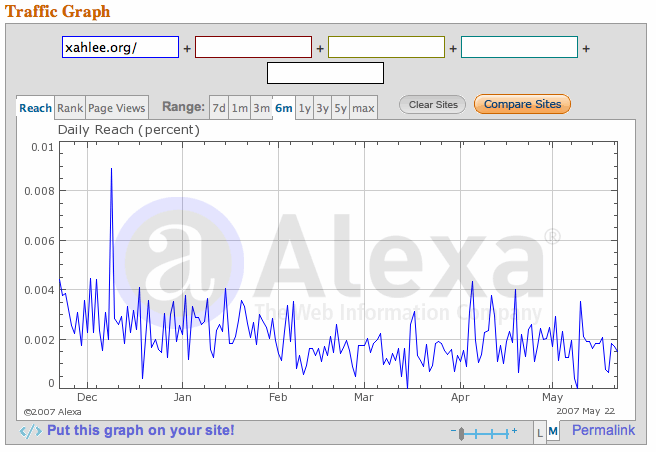Switch to the Rank tab
656x452 pixels.
pos(70,108)
